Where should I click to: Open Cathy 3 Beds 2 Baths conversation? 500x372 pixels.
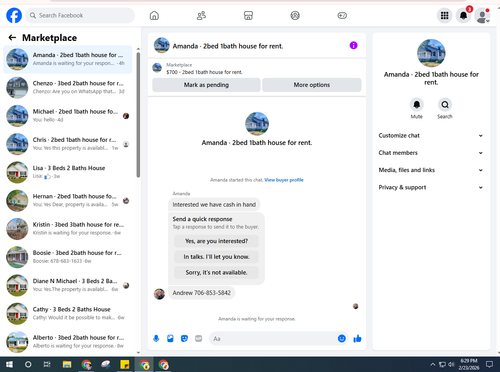click(68, 314)
